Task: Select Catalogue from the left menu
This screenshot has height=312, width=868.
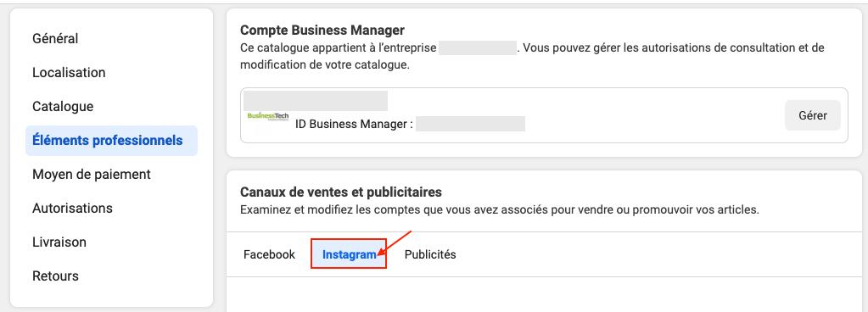Action: [x=63, y=106]
